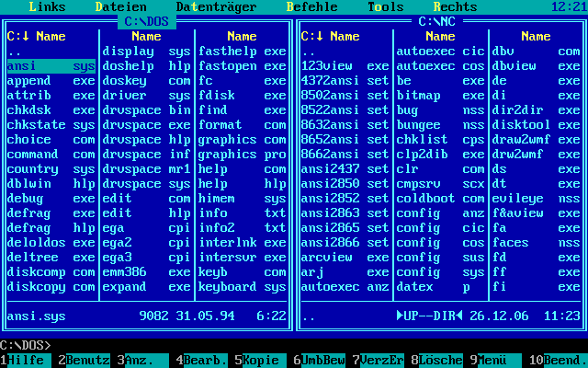Select the 4372ansi set file
The image size is (588, 368).
click(x=345, y=81)
